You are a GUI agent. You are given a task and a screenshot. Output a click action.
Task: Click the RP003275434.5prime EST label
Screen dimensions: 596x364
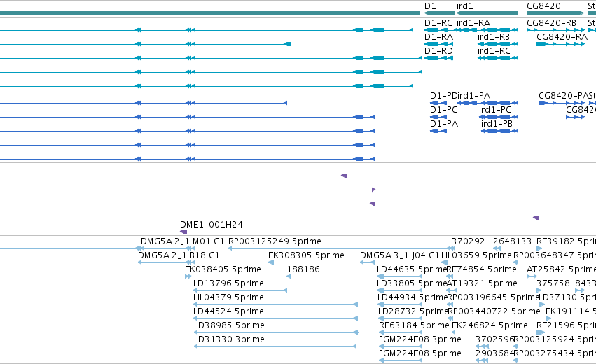point(555,353)
